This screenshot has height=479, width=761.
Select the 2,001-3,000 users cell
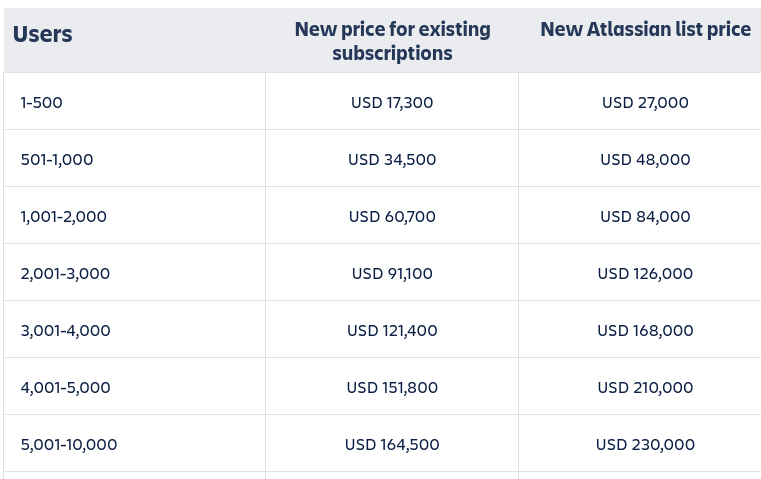point(65,273)
